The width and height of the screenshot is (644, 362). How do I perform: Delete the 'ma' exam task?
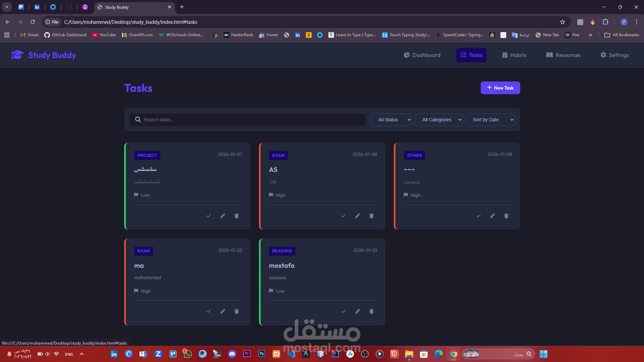tap(236, 311)
